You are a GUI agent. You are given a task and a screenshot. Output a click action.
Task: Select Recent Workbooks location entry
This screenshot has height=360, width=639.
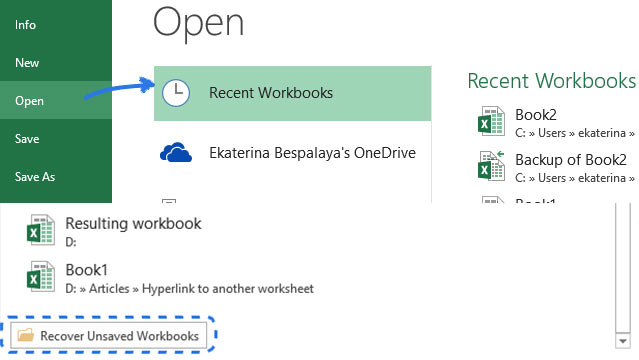pos(293,93)
